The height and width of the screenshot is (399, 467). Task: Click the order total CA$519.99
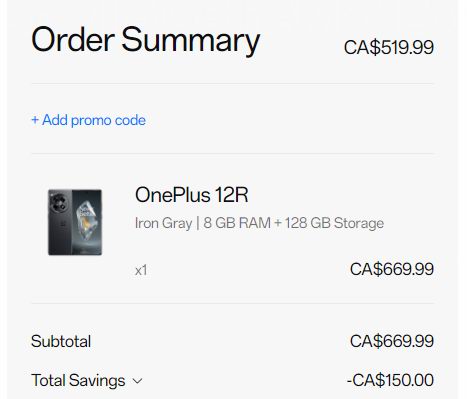(x=389, y=47)
